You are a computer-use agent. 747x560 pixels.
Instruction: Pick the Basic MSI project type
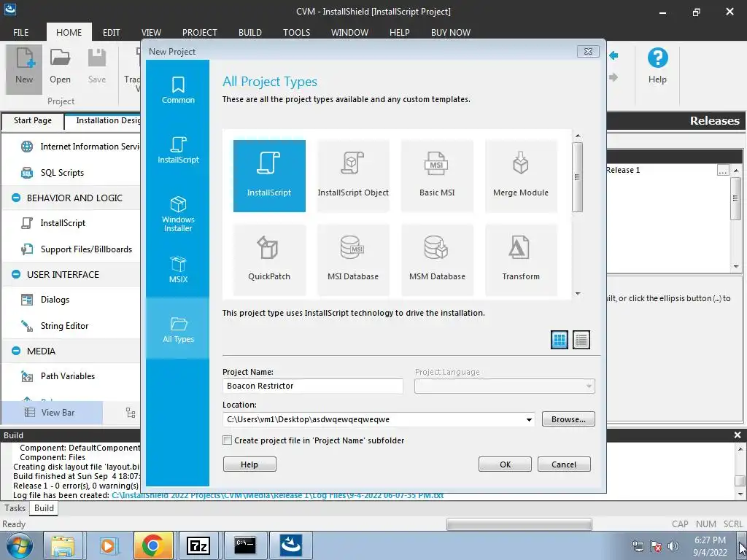[x=437, y=176]
